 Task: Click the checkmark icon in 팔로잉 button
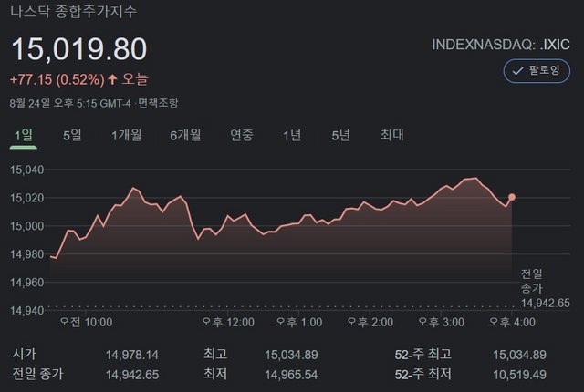click(517, 71)
